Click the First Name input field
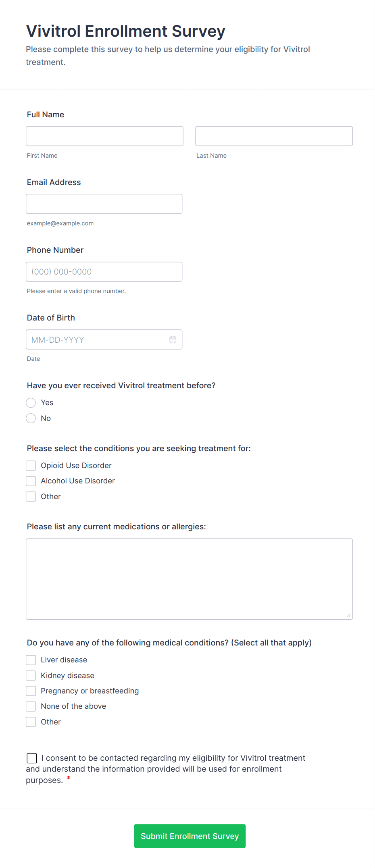 click(104, 136)
